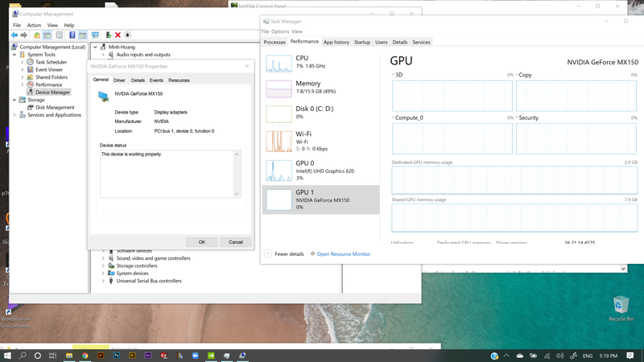The height and width of the screenshot is (362, 644).
Task: Expand Universal Serial Bus controllers
Action: (103, 281)
